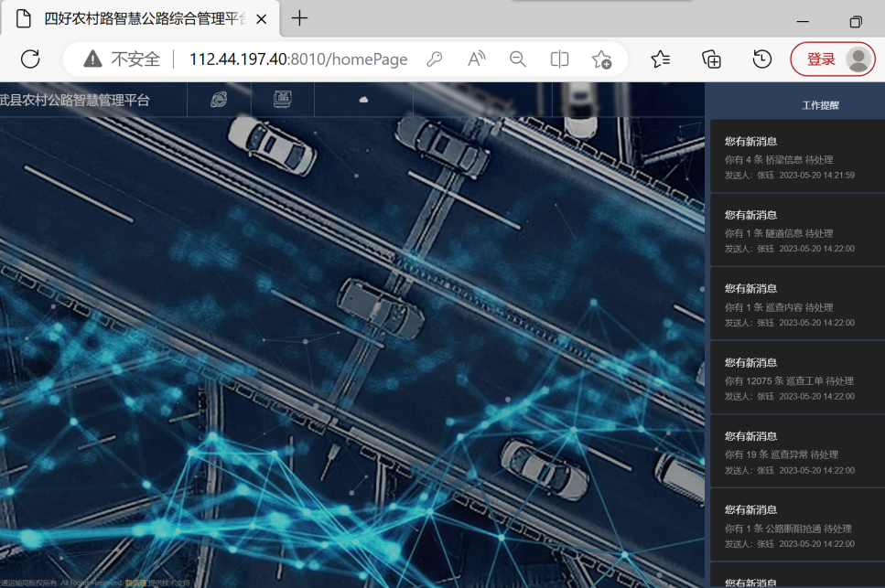Click the monitor dashboard icon in platform header
The height and width of the screenshot is (588, 885).
(x=282, y=100)
